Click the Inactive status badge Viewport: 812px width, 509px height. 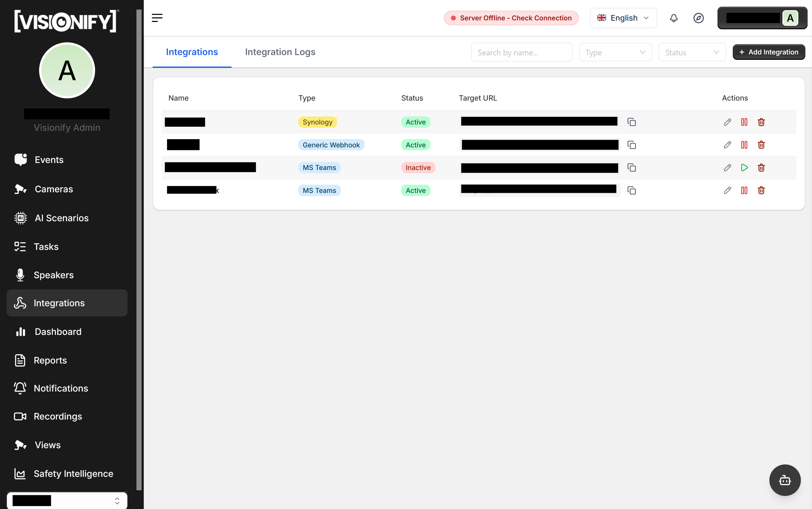(418, 168)
